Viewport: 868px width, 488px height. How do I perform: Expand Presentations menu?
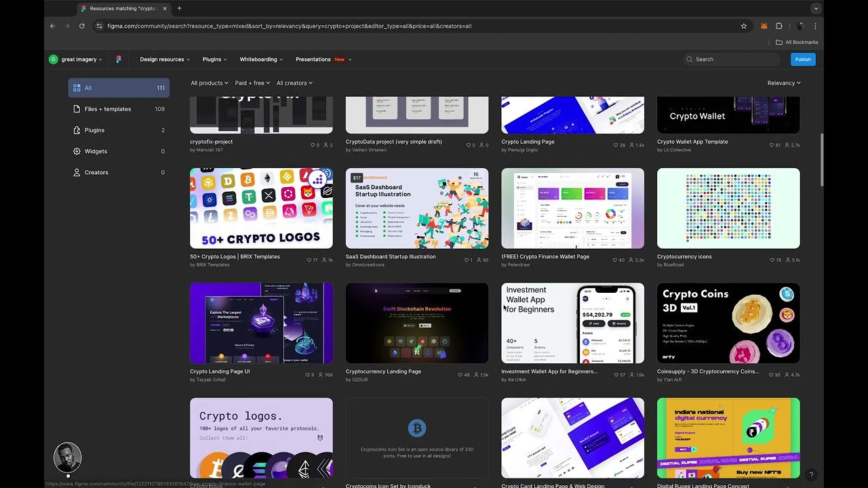click(323, 59)
